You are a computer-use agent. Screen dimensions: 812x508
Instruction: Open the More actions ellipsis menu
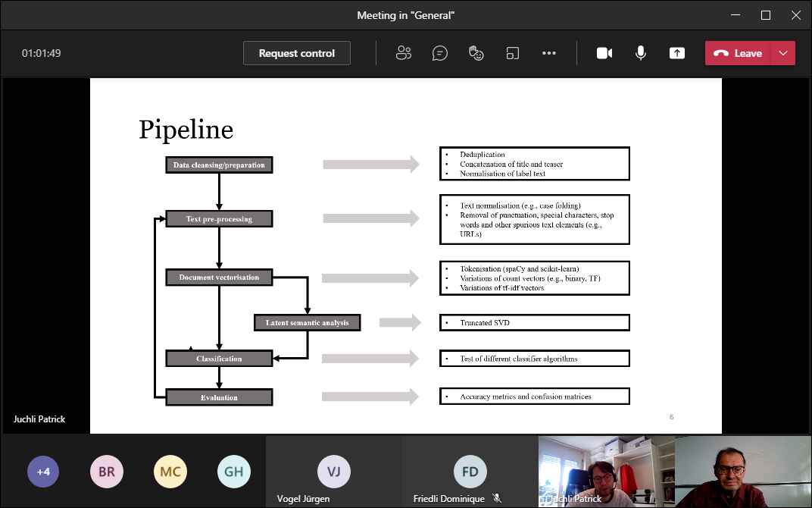[x=549, y=53]
